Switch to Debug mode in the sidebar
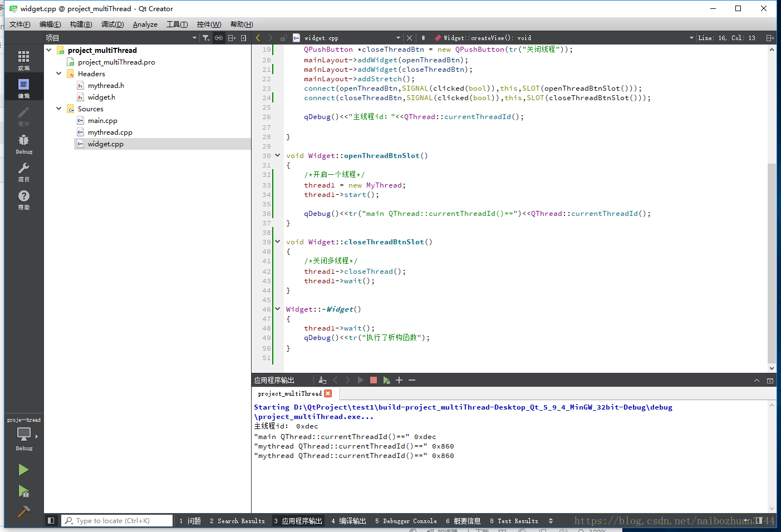This screenshot has height=532, width=781. click(23, 143)
